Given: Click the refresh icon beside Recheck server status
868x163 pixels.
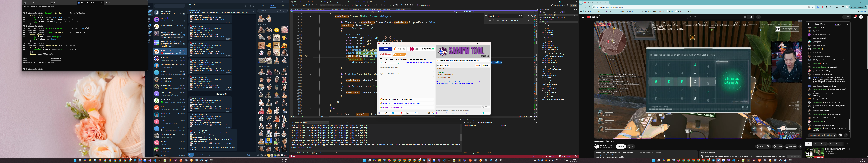Looking at the screenshot, I should tap(399, 63).
